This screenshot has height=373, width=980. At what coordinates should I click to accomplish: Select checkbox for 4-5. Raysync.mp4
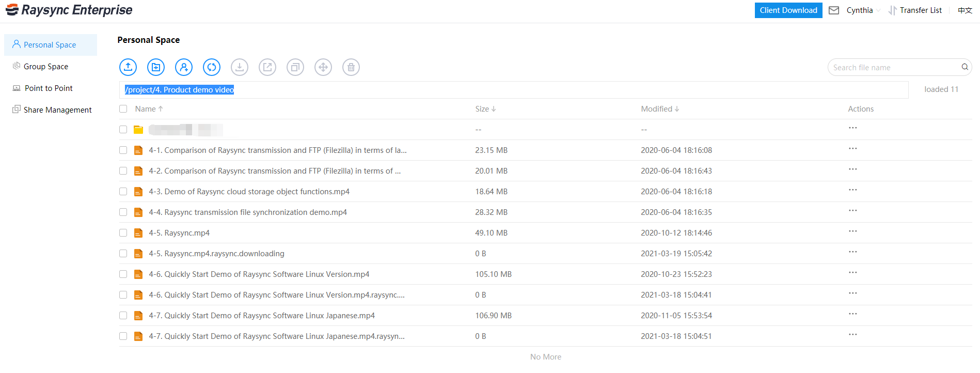pyautogui.click(x=123, y=233)
